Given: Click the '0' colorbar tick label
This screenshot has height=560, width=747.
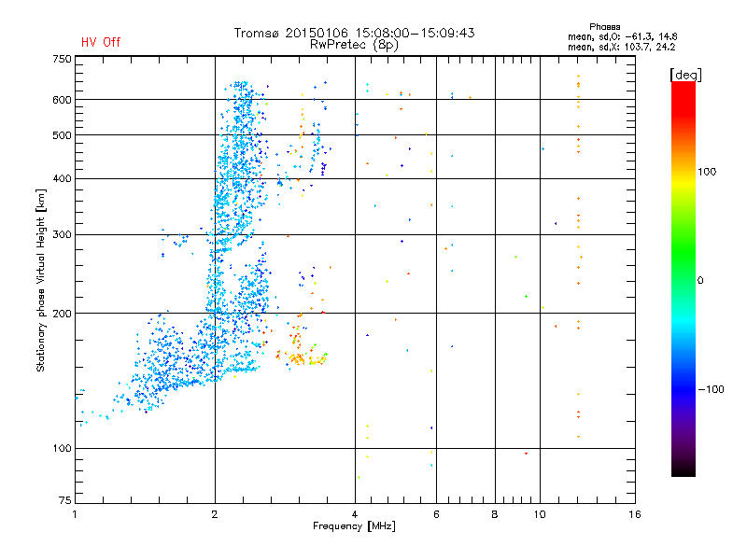Looking at the screenshot, I should point(700,281).
